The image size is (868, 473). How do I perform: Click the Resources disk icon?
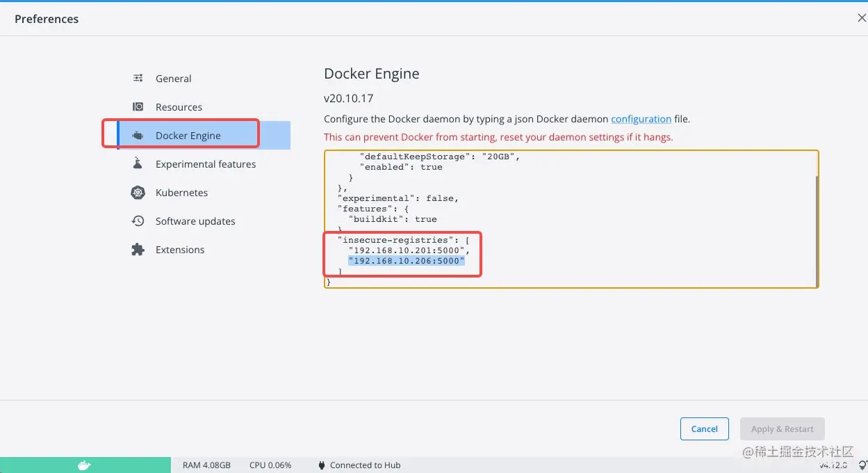pos(138,106)
